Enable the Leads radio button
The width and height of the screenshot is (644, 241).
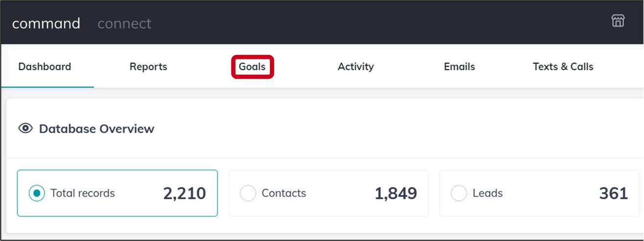click(459, 193)
